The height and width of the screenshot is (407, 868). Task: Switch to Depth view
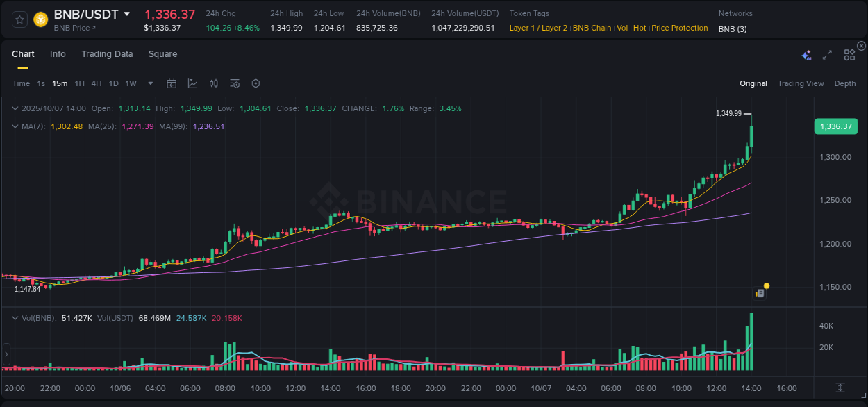[845, 83]
